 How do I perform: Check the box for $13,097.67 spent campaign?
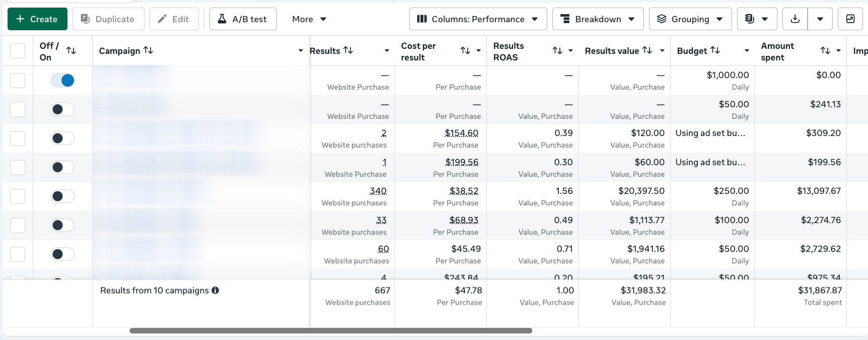(x=18, y=196)
